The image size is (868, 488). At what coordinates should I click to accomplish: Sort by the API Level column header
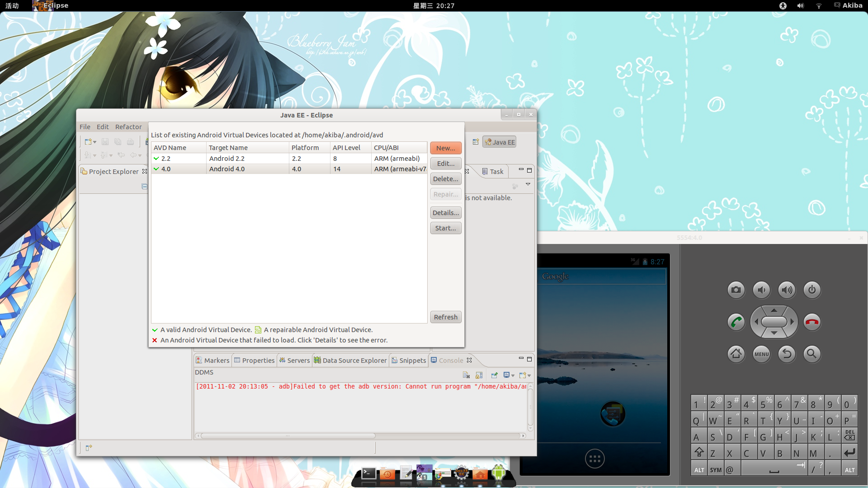[x=350, y=148]
